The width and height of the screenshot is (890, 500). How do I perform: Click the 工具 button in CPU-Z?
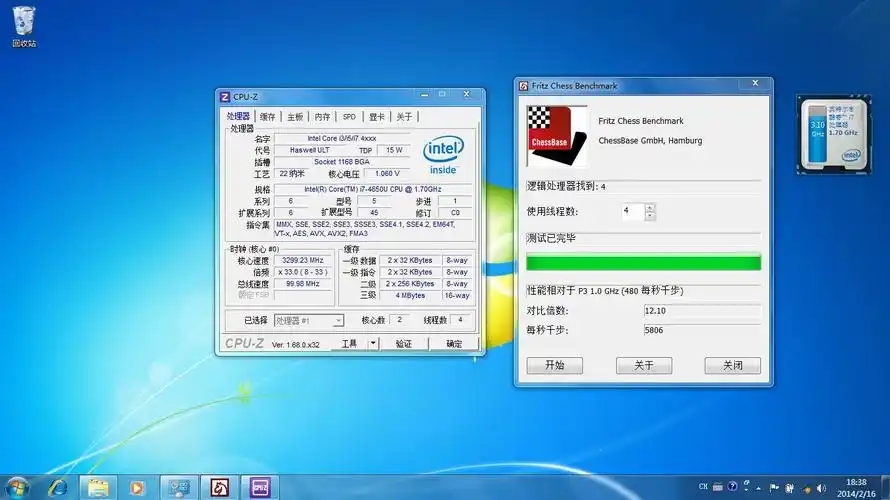[349, 343]
